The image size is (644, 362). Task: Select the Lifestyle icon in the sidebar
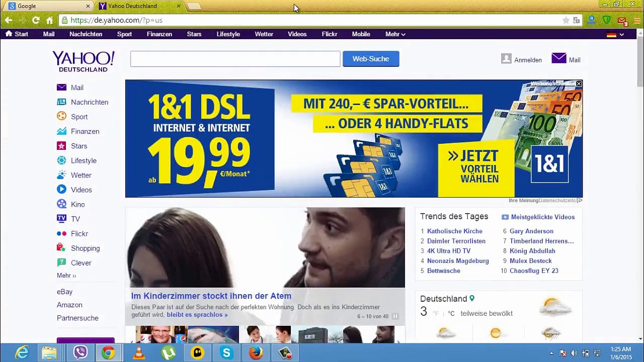coord(61,160)
